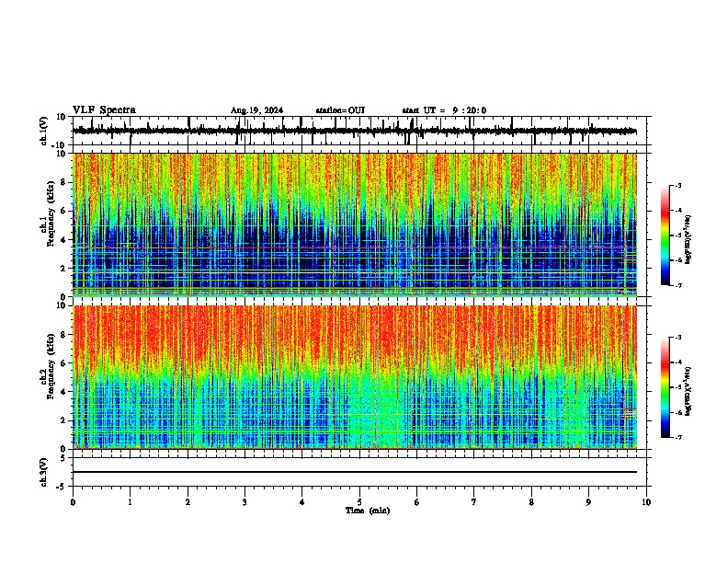Click the "VLF Spectra" title text
This screenshot has height=563, width=728.
point(104,110)
